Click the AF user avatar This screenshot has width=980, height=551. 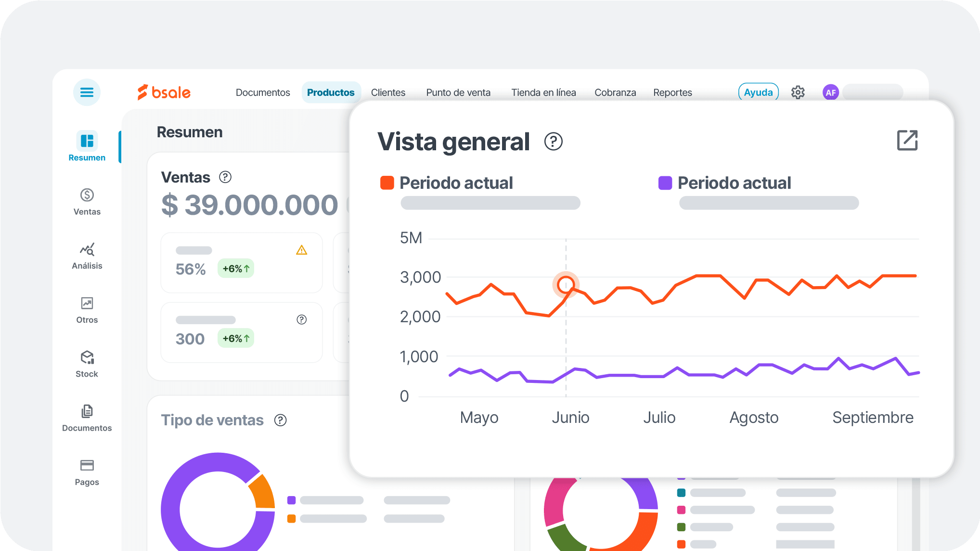[830, 92]
